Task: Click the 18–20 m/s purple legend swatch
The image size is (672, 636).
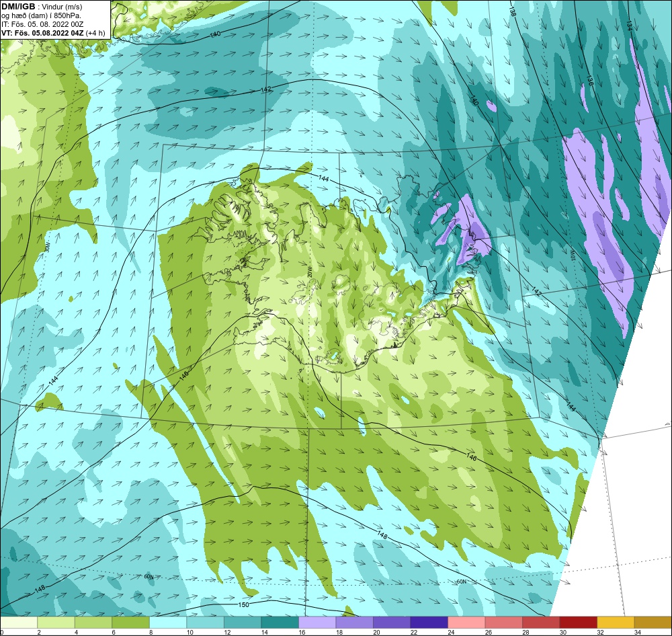Action: (354, 623)
